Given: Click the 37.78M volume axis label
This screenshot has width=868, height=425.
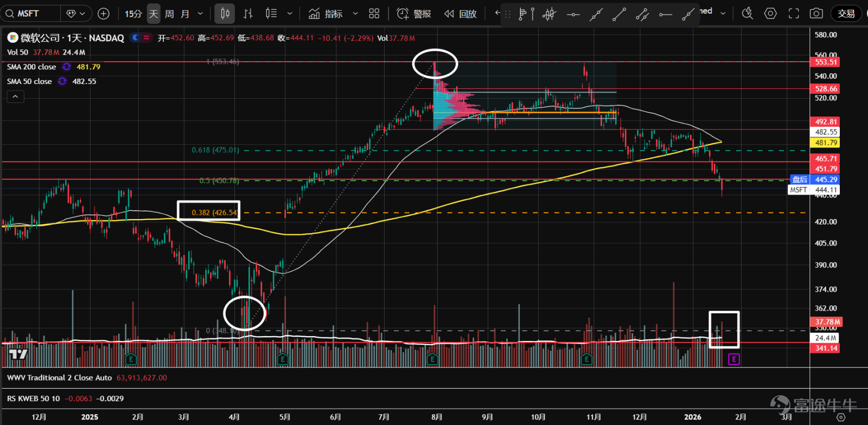Looking at the screenshot, I should pos(826,322).
